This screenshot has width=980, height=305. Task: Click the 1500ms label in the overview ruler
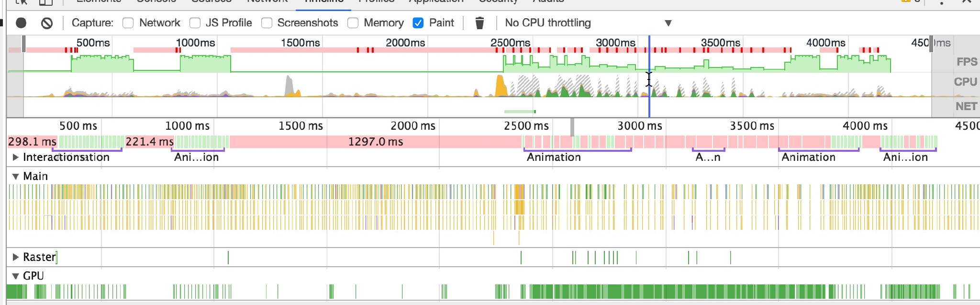pos(300,43)
